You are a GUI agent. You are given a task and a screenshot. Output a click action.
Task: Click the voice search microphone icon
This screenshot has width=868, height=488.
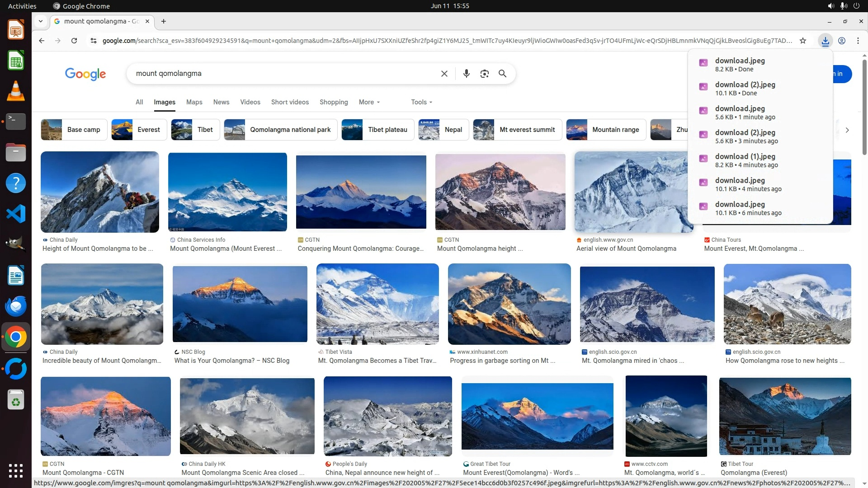pyautogui.click(x=466, y=74)
